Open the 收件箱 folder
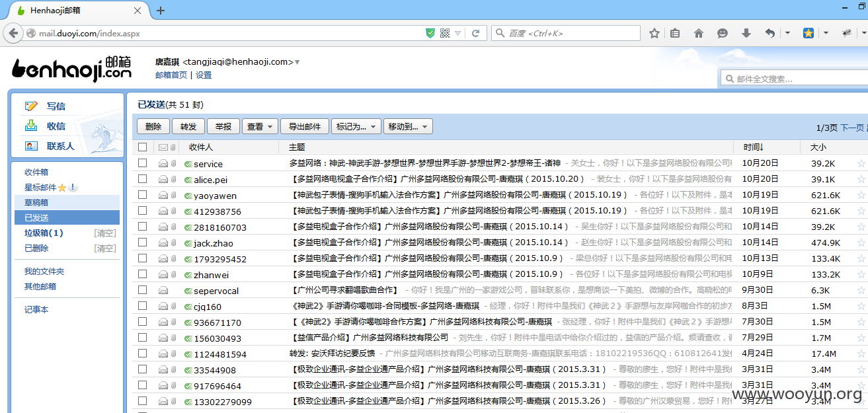 36,172
